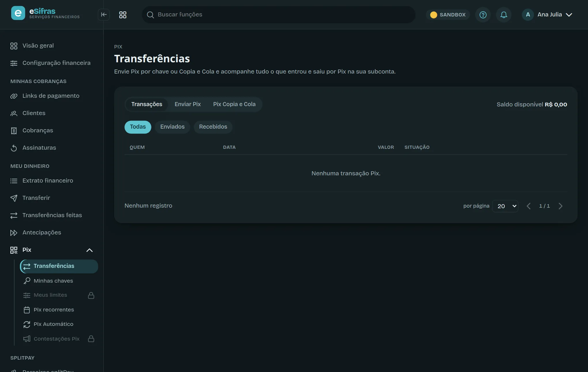The width and height of the screenshot is (588, 372).
Task: Open Extrato financeiro page
Action: pos(52,181)
